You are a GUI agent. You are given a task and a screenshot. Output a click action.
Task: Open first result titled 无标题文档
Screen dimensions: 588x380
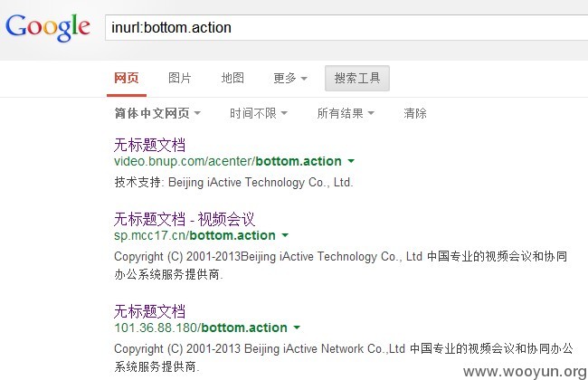point(149,145)
